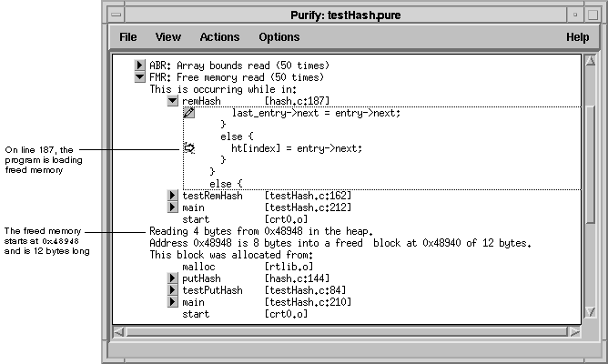The height and width of the screenshot is (364, 608).
Task: Select 'Reading 4 bytes from 0x48948' line
Action: pos(261,231)
